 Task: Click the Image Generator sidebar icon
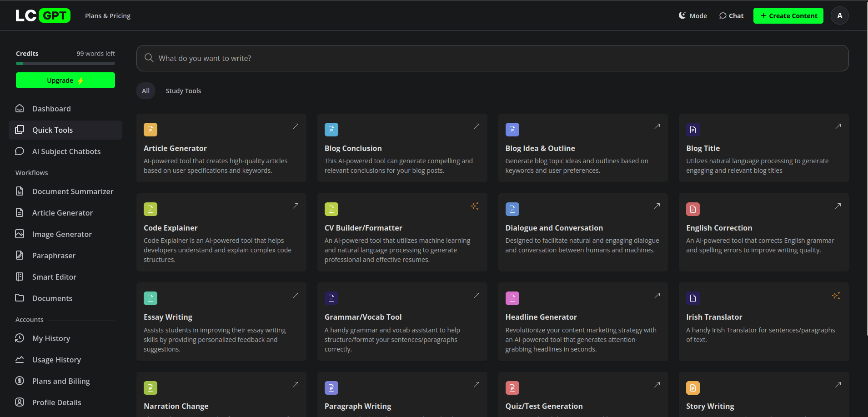pos(20,234)
